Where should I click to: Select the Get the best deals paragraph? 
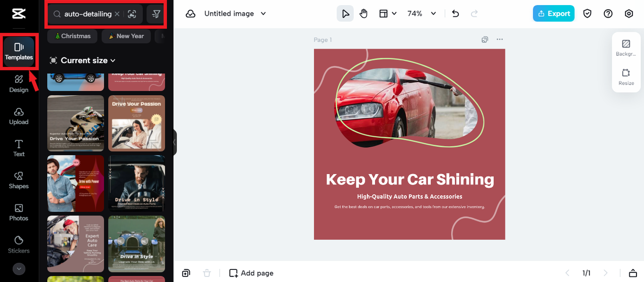pos(410,207)
